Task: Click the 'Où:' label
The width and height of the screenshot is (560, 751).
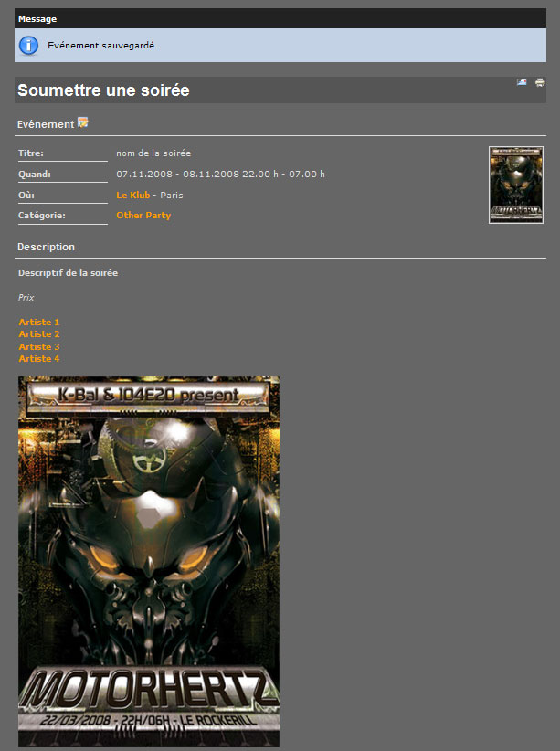Action: (x=26, y=195)
